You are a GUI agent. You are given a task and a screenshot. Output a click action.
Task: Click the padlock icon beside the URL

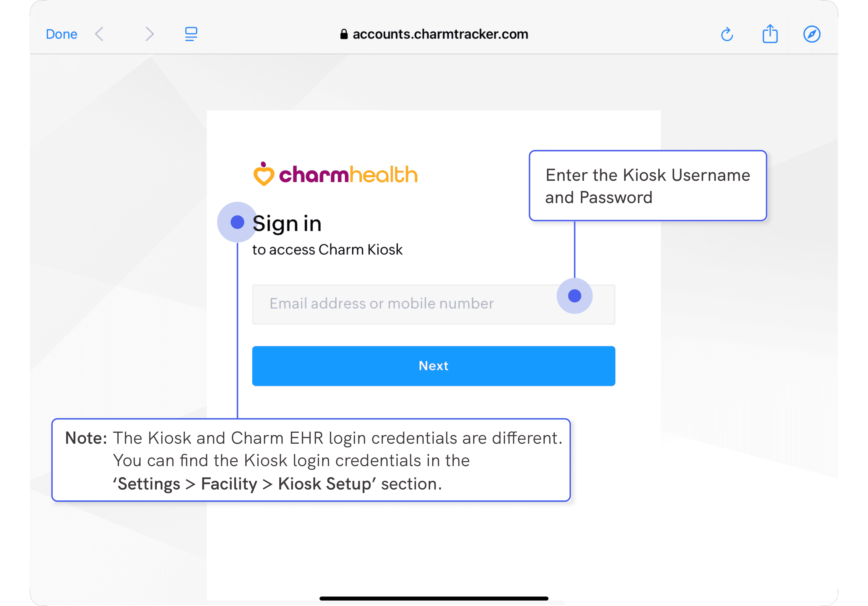pyautogui.click(x=344, y=34)
